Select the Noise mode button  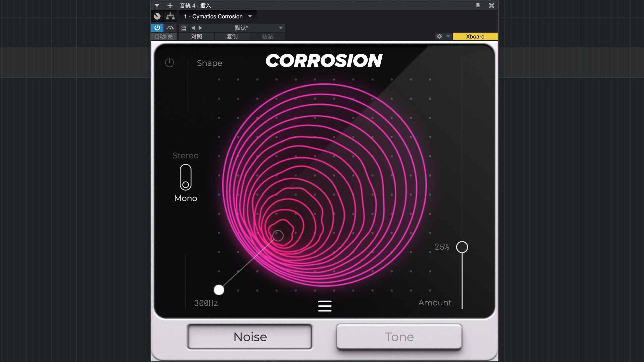[250, 337]
